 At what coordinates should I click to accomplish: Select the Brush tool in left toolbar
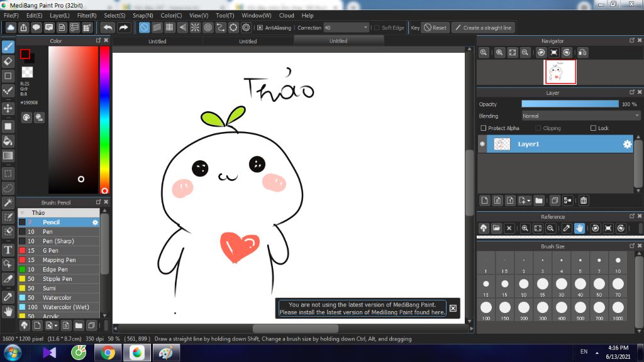[x=8, y=47]
